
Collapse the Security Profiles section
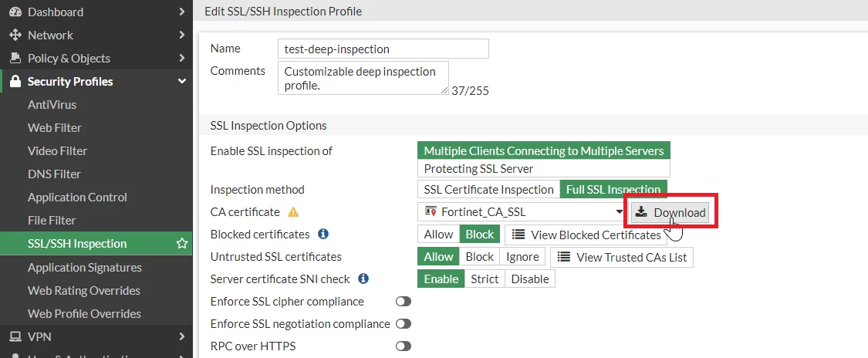[x=181, y=81]
